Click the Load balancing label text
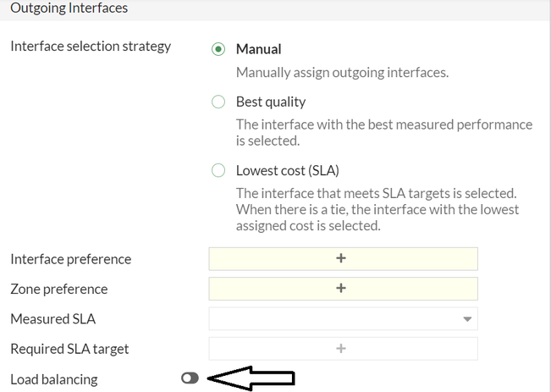Image resolution: width=551 pixels, height=392 pixels. (x=53, y=379)
